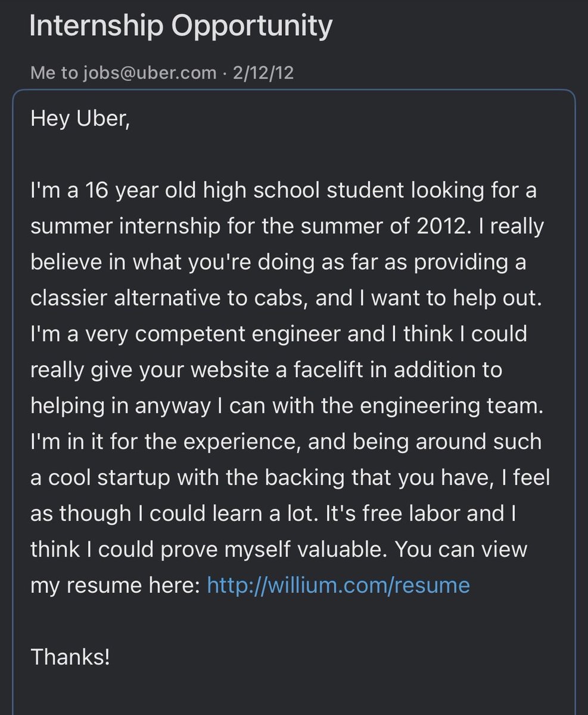The image size is (588, 715).
Task: Click the 'Thanks!' closing line
Action: [x=70, y=657]
